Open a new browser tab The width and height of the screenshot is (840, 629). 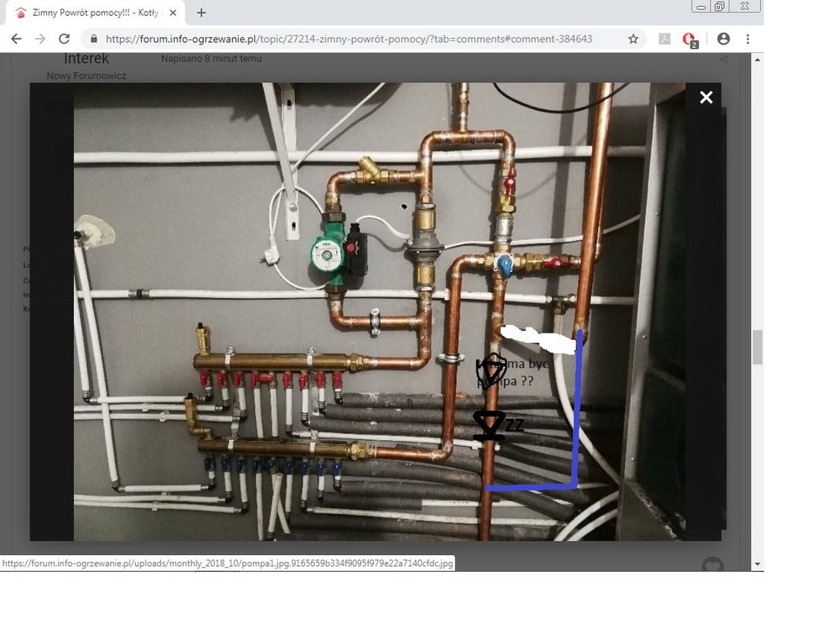[x=202, y=13]
